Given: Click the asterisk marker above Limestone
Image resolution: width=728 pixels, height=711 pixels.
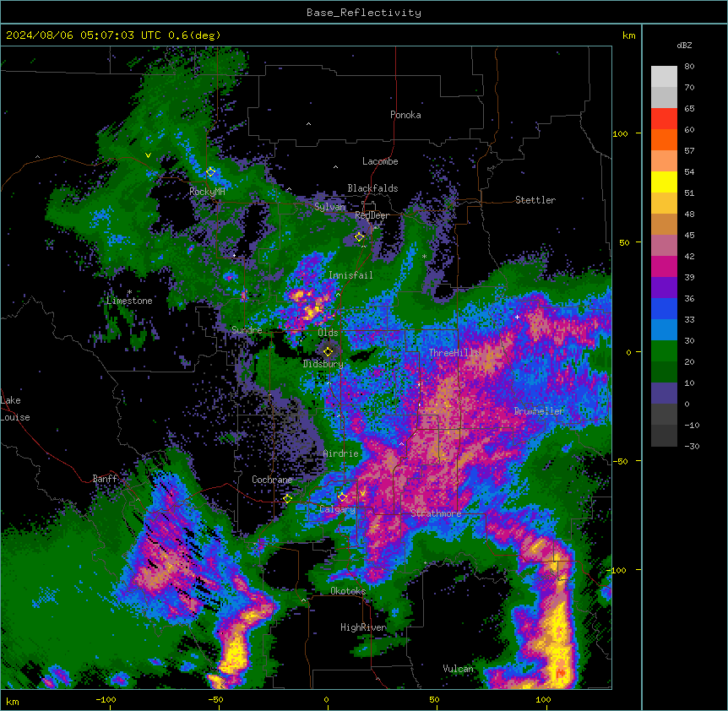Looking at the screenshot, I should (x=129, y=292).
